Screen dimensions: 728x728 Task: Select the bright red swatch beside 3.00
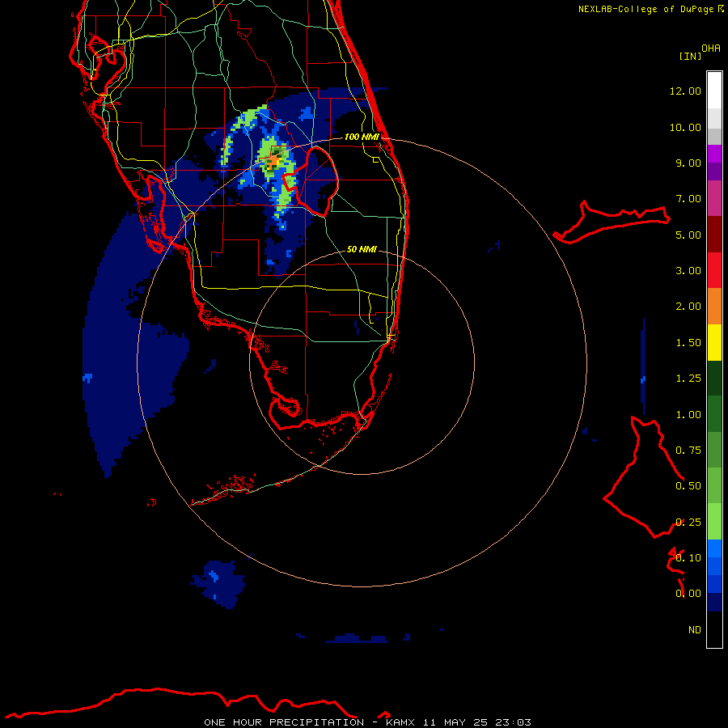tap(714, 270)
